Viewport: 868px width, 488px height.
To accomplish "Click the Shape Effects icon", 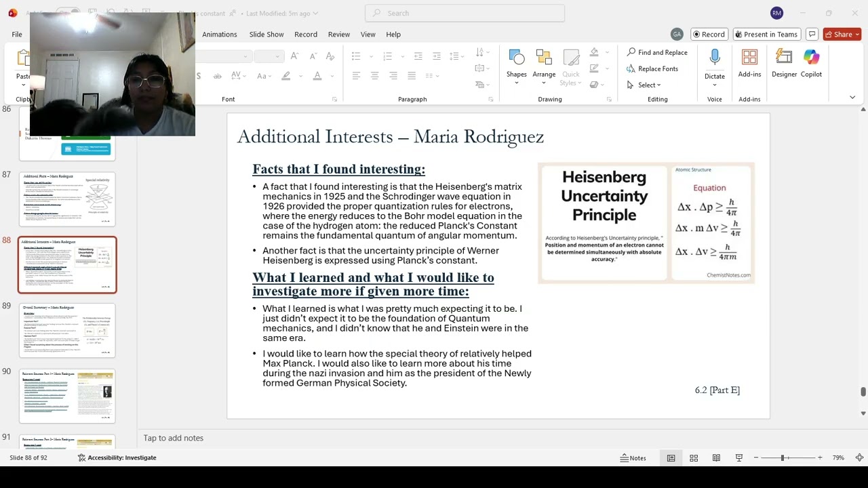I will [595, 85].
